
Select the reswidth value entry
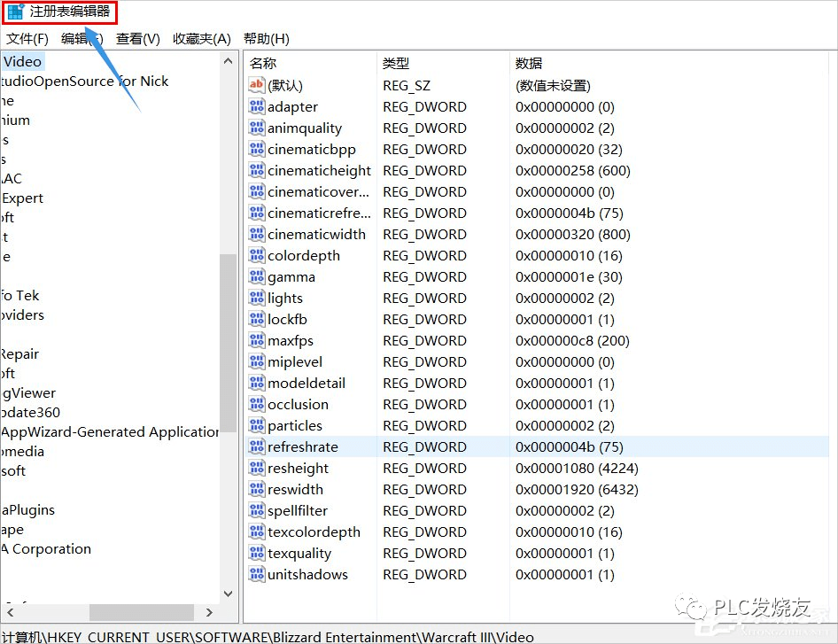coord(295,490)
